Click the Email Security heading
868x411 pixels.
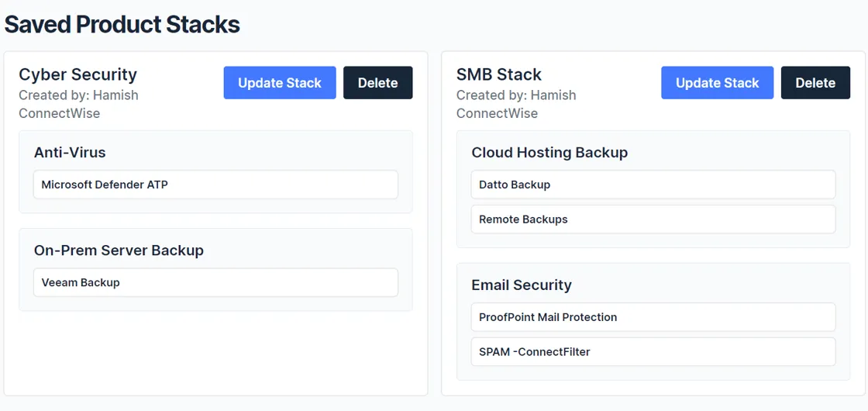[x=522, y=285]
